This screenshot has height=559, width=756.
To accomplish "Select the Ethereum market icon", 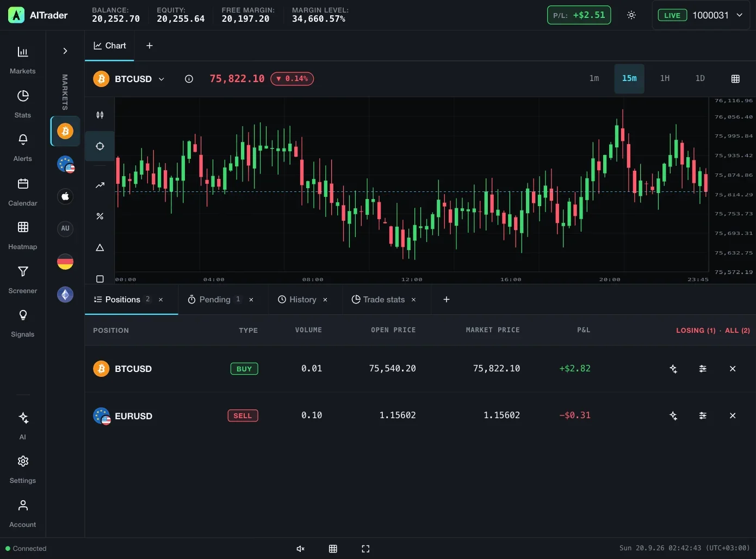I will point(65,294).
